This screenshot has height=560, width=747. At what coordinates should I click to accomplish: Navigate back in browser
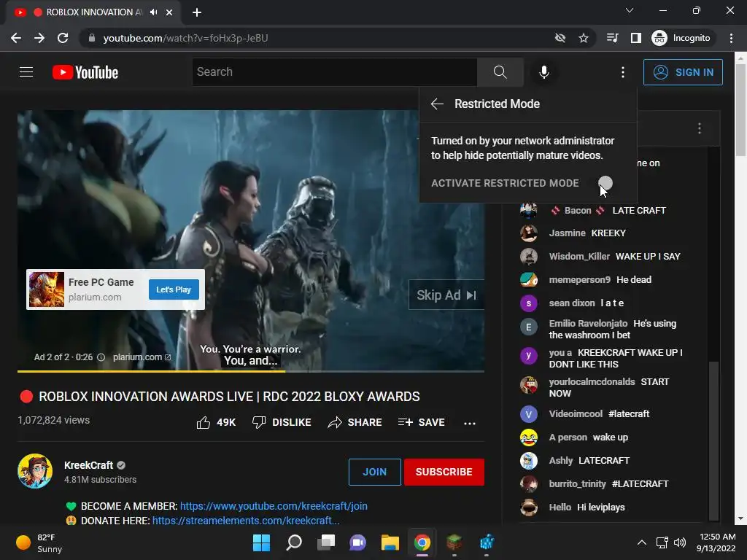click(16, 38)
